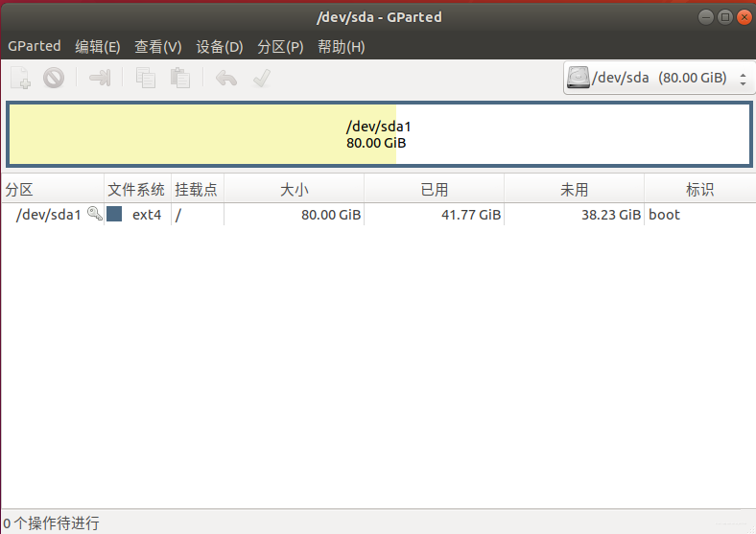
Task: Click the 分区 column header
Action: coord(53,190)
